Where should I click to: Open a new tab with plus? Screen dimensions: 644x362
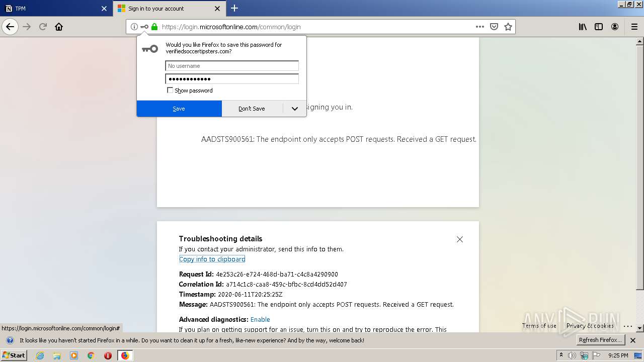(x=234, y=8)
